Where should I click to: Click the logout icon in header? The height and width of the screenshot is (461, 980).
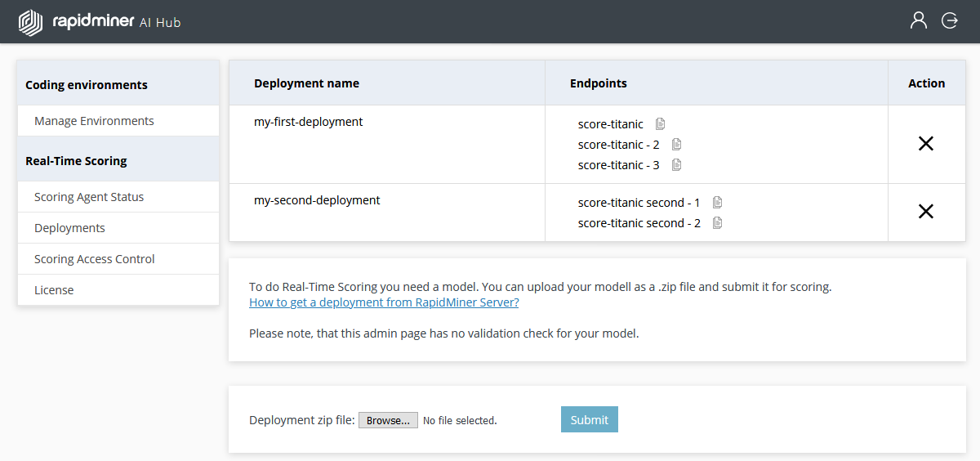point(950,20)
